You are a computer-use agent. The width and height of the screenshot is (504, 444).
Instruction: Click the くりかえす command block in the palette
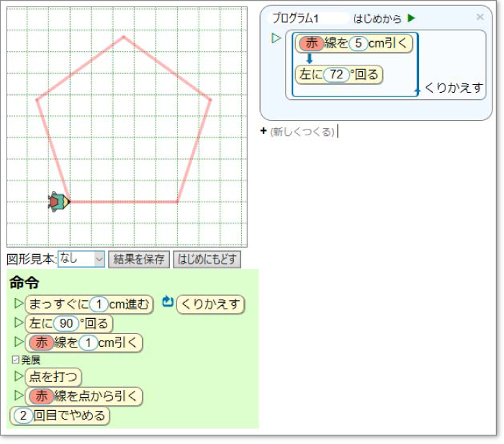pyautogui.click(x=211, y=304)
